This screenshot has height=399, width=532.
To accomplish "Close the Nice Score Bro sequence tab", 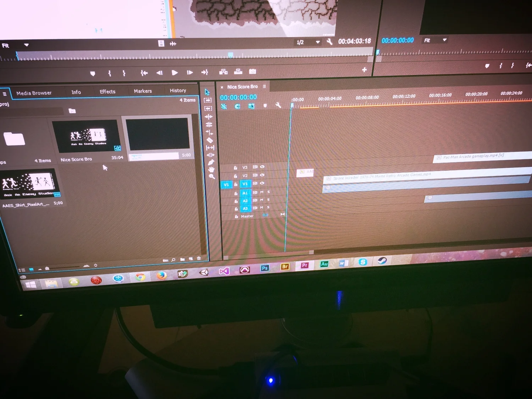I will click(222, 87).
